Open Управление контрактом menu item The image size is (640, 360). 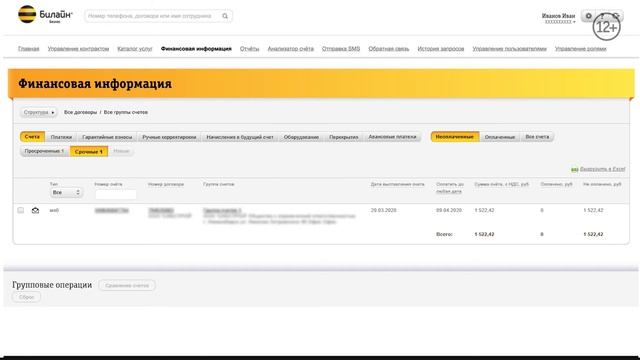78,49
